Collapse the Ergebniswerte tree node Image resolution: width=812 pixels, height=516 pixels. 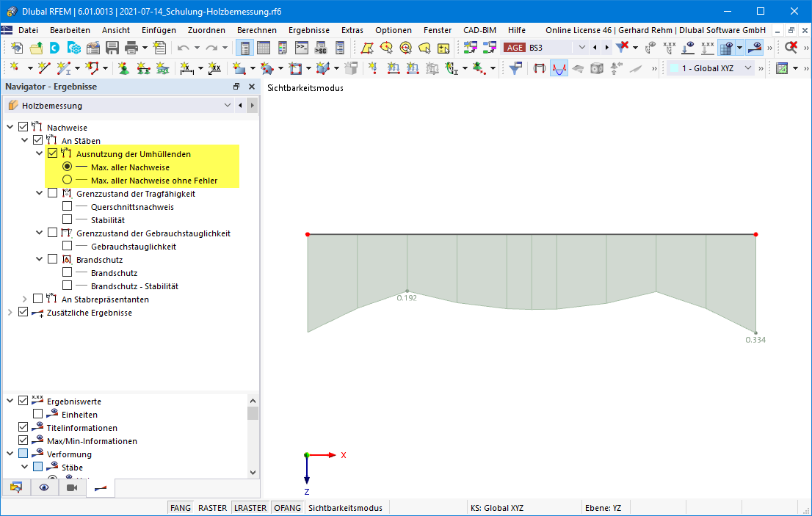click(10, 401)
